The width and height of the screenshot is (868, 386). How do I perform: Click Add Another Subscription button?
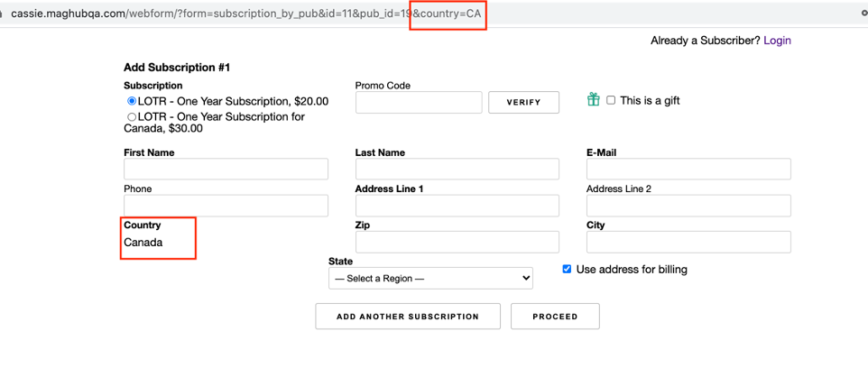click(407, 317)
